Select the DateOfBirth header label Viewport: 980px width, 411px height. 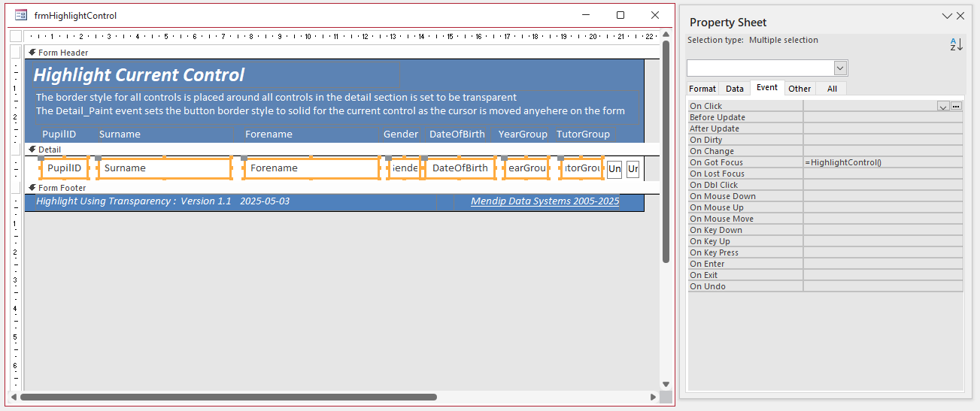pos(457,134)
